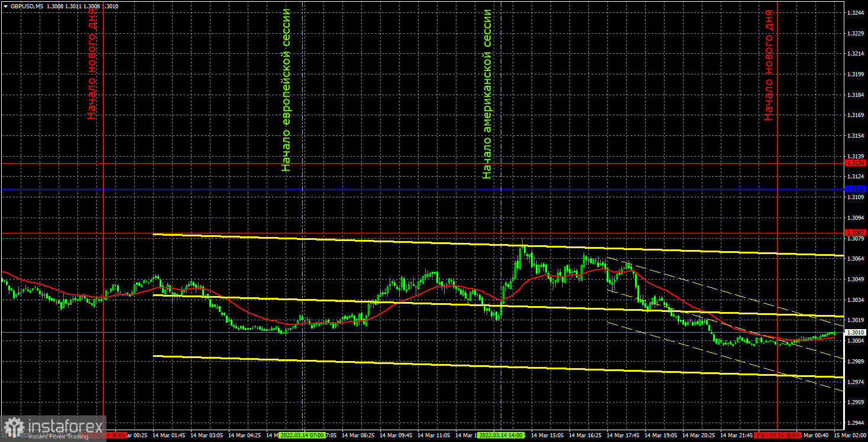Image resolution: width=868 pixels, height=442 pixels.
Task: Click the 14 Mar 04:25 time label
Action: (x=244, y=435)
